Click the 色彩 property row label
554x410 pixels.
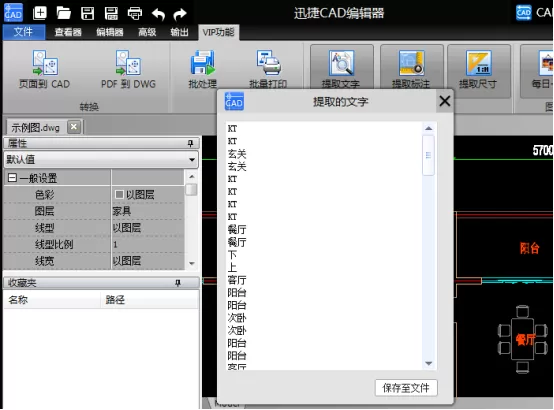point(45,195)
